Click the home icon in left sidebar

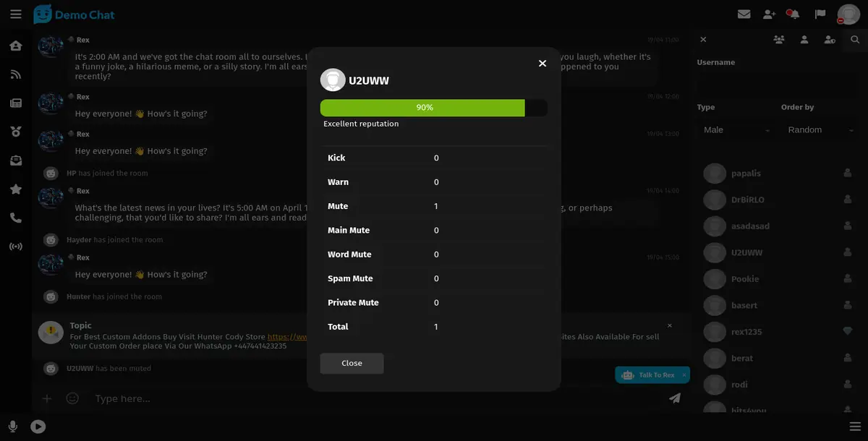[x=15, y=46]
